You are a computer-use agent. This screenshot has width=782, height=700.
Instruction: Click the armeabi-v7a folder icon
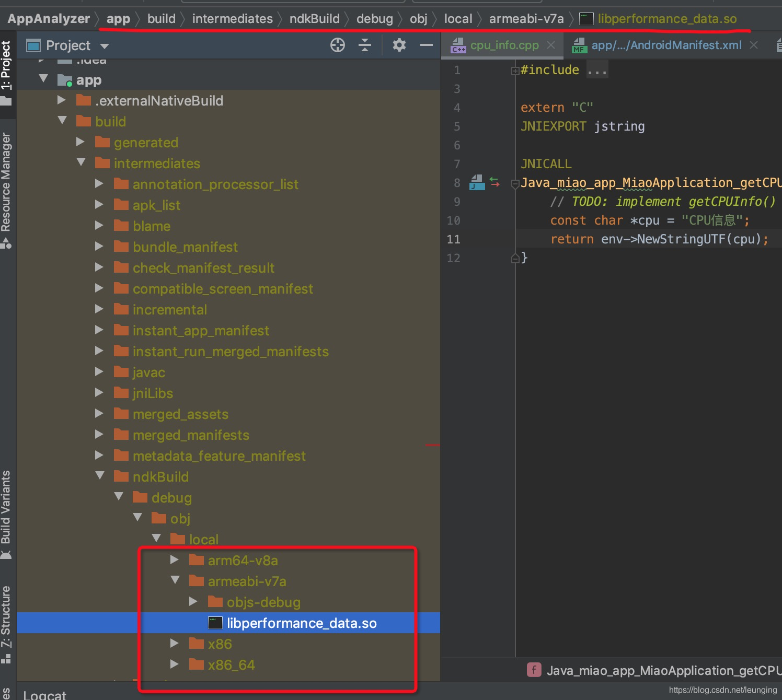pyautogui.click(x=197, y=580)
